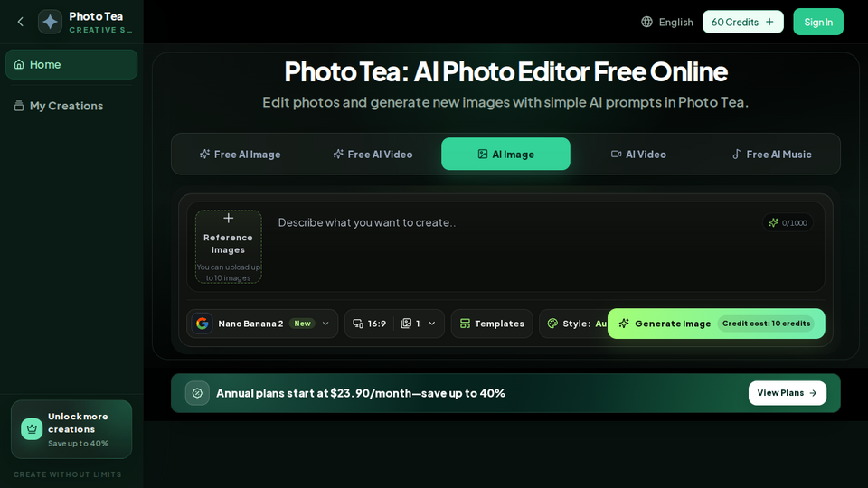Open the Unlock more creations card
This screenshot has width=868, height=488.
71,429
